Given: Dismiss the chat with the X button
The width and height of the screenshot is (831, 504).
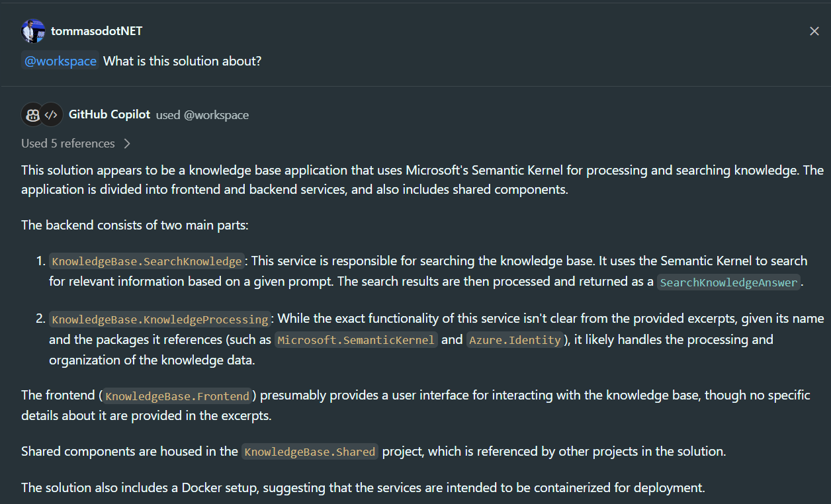Looking at the screenshot, I should point(814,30).
